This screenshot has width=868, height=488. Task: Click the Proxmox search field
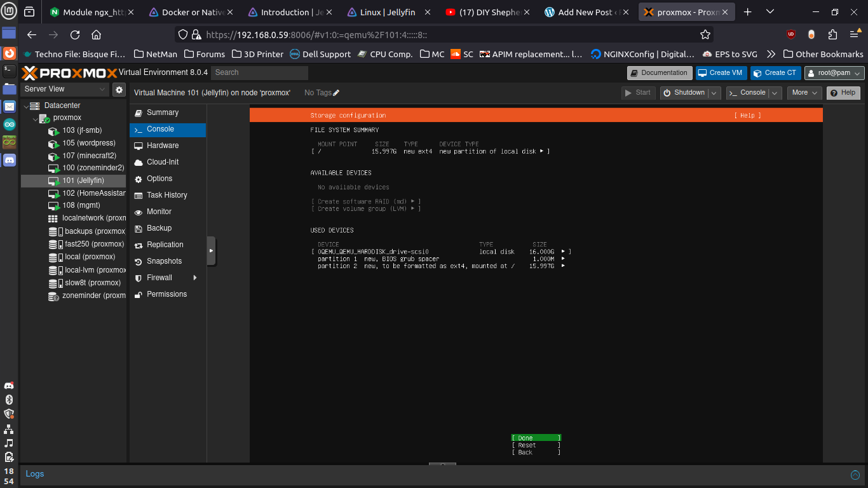259,73
